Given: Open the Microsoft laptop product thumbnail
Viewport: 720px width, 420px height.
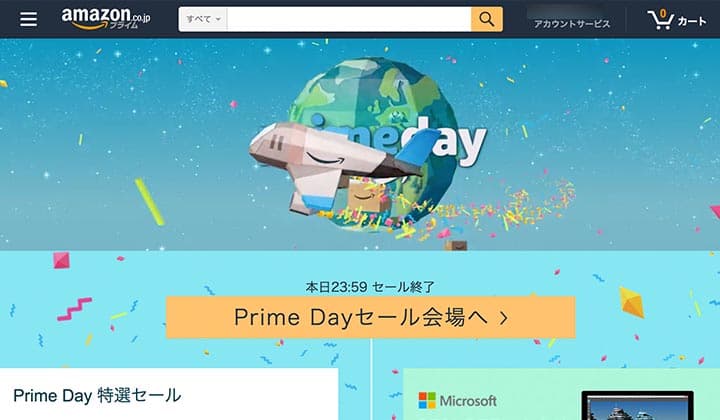Looking at the screenshot, I should 637,406.
